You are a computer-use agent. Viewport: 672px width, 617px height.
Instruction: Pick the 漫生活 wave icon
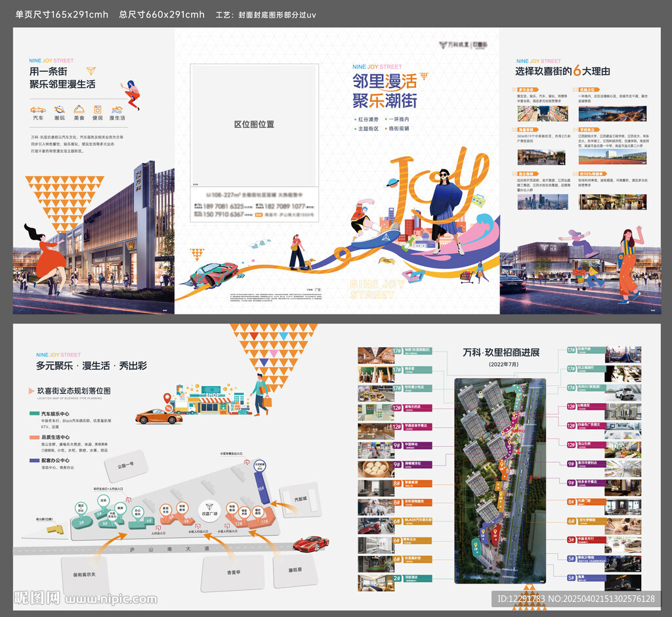click(x=117, y=110)
